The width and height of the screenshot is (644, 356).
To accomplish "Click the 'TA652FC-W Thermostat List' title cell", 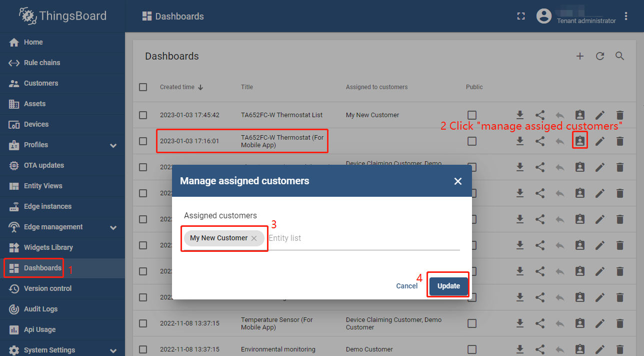I will pos(282,115).
